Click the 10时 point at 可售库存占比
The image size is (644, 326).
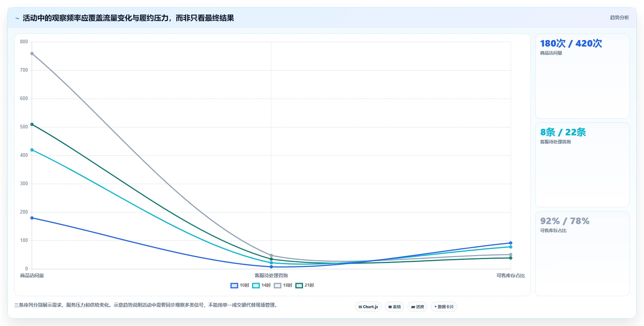[x=511, y=243]
